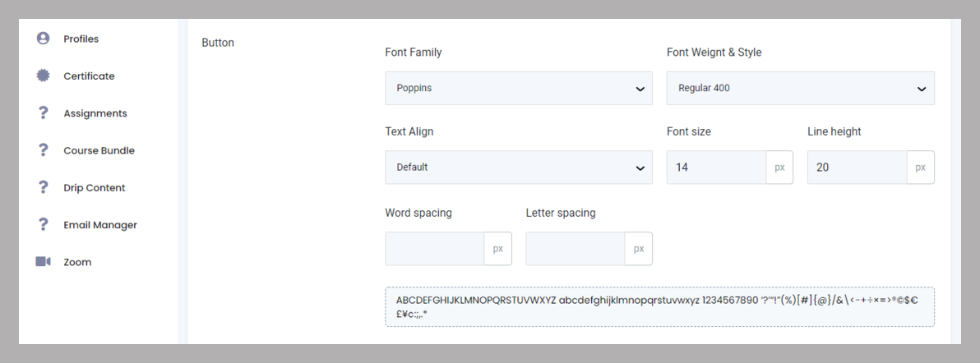Click the Course Bundle question mark icon

[44, 150]
